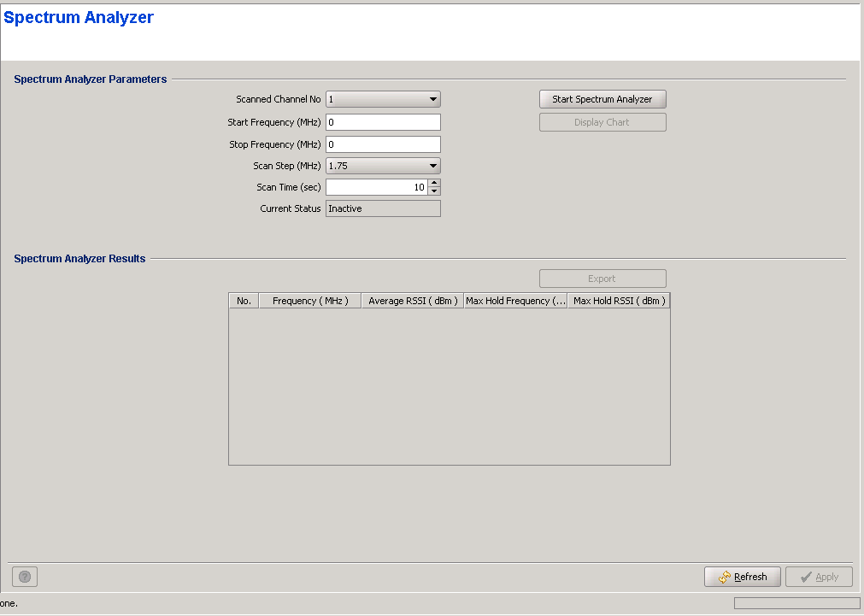Hit the Refresh button
Viewport: 864px width, 616px height.
pos(742,577)
